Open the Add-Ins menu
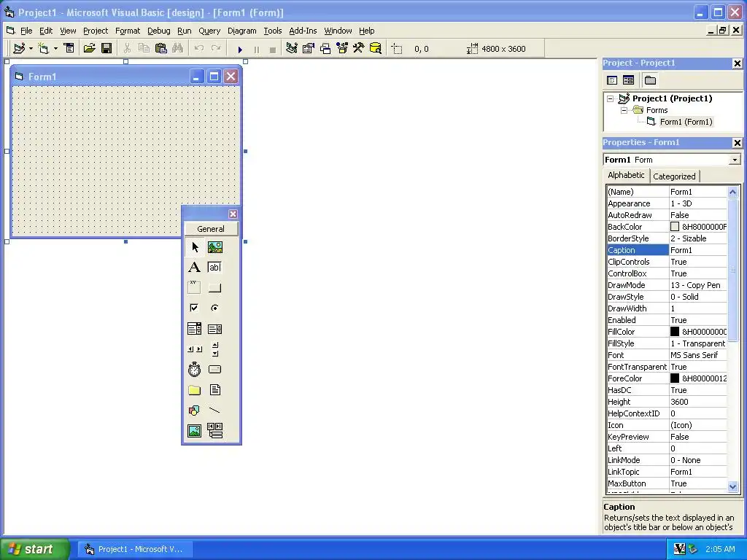 click(x=303, y=31)
